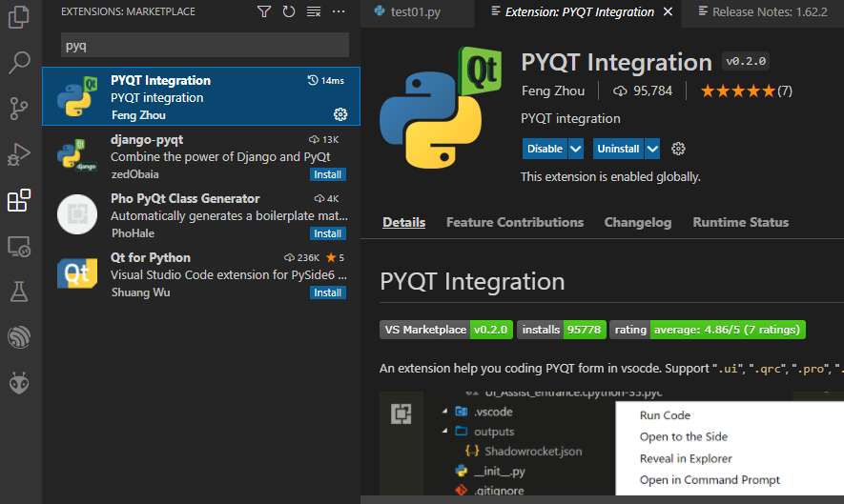The width and height of the screenshot is (844, 504).
Task: Click the v0.2.0 version label in header
Action: point(746,61)
